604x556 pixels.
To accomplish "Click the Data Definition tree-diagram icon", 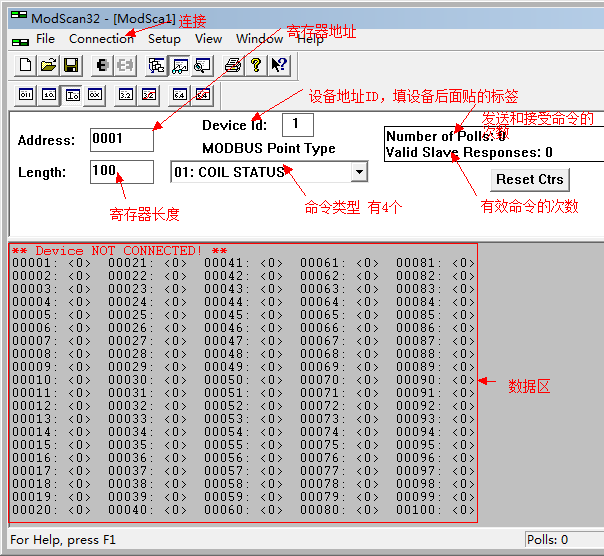I will coord(156,65).
